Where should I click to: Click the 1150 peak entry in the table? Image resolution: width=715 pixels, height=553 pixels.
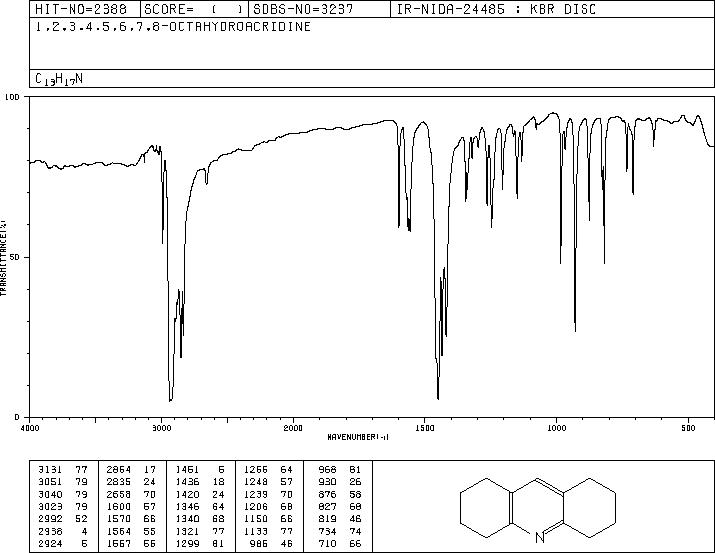click(268, 519)
